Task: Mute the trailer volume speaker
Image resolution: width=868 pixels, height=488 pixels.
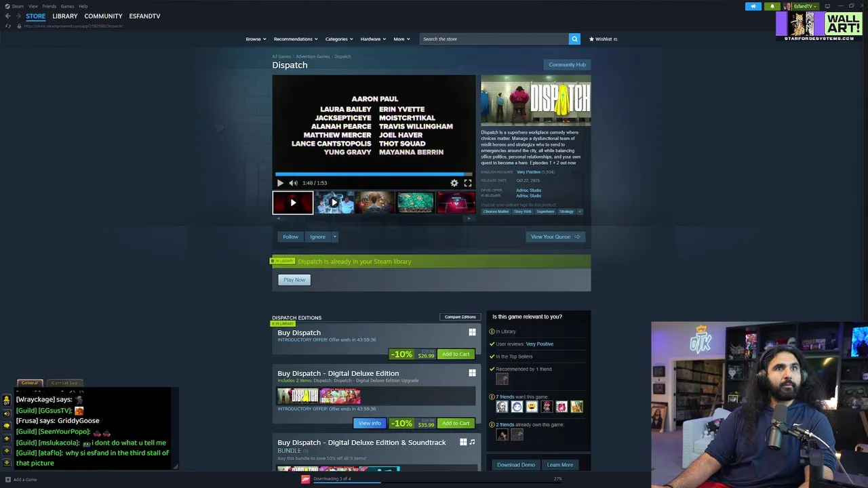Action: [293, 183]
